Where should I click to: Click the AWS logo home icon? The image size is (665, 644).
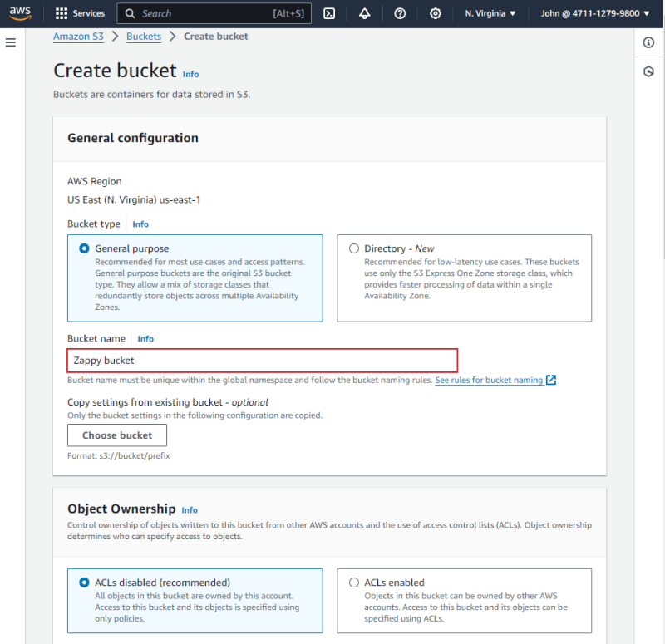pyautogui.click(x=20, y=13)
